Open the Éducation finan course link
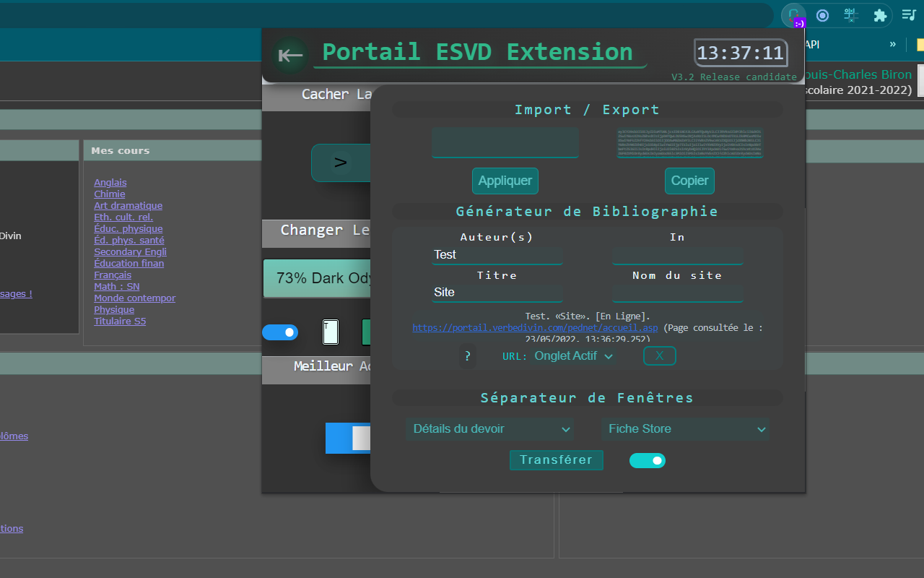This screenshot has height=578, width=924. (129, 264)
